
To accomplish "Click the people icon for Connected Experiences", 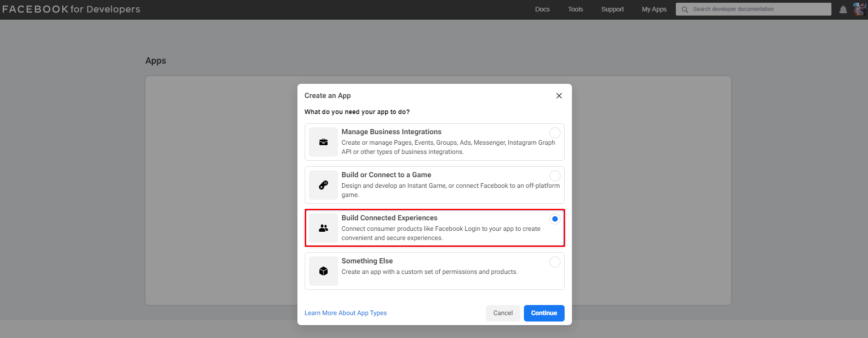I will pyautogui.click(x=323, y=228).
